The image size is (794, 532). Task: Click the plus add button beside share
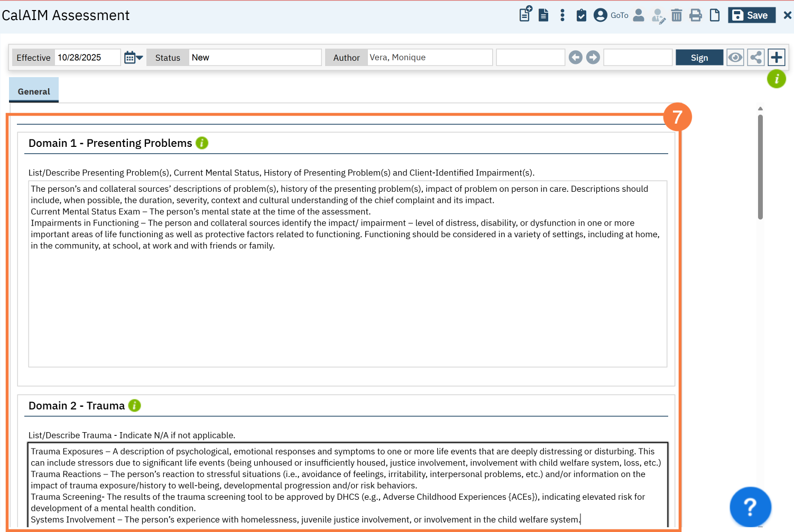pos(777,58)
